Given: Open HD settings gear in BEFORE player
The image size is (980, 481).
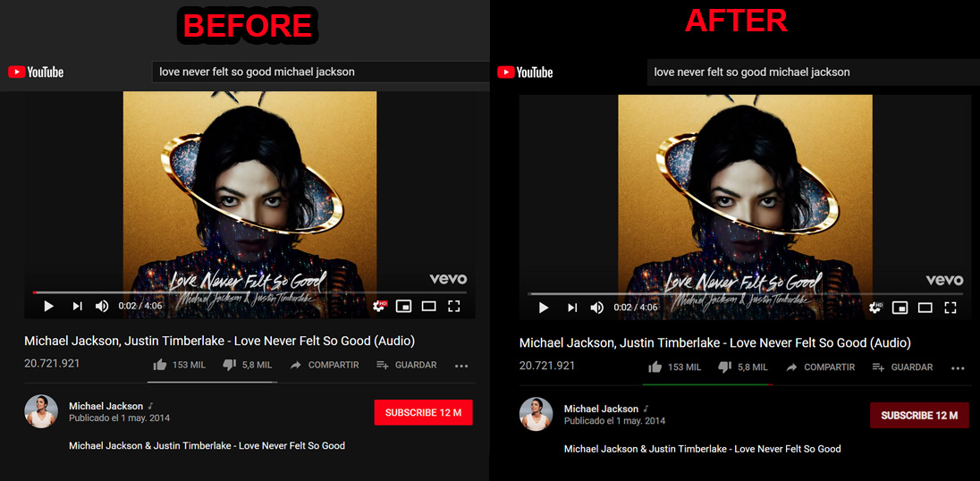Looking at the screenshot, I should [x=379, y=306].
